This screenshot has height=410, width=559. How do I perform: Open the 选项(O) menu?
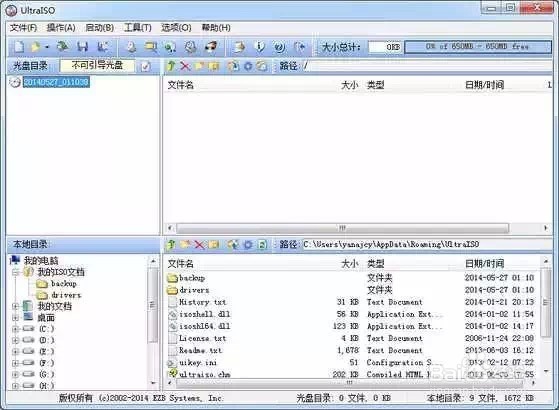(x=176, y=27)
